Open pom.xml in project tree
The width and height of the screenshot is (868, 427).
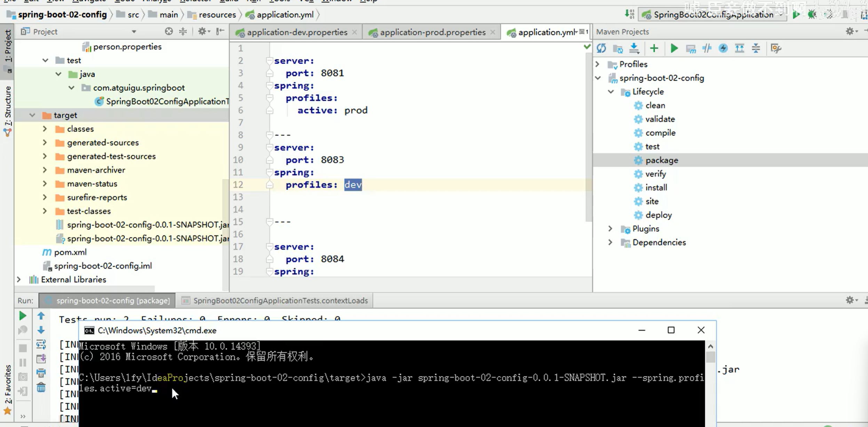click(70, 252)
